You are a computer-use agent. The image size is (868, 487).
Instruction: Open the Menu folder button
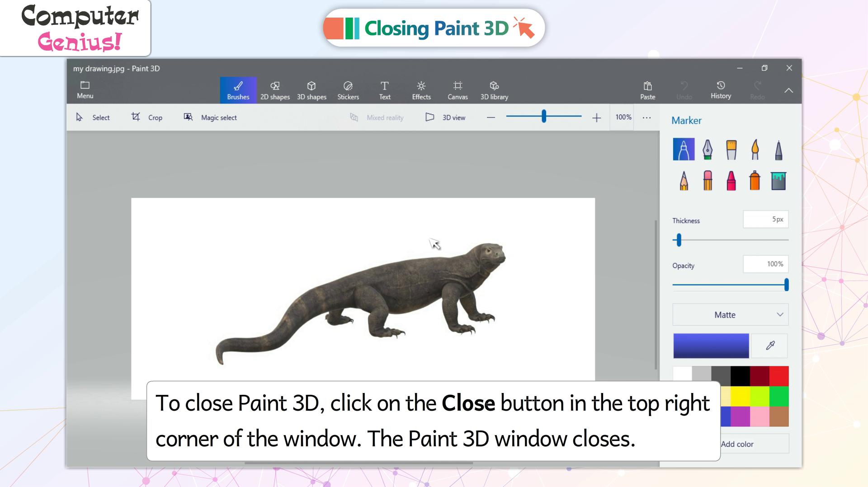[x=85, y=90]
